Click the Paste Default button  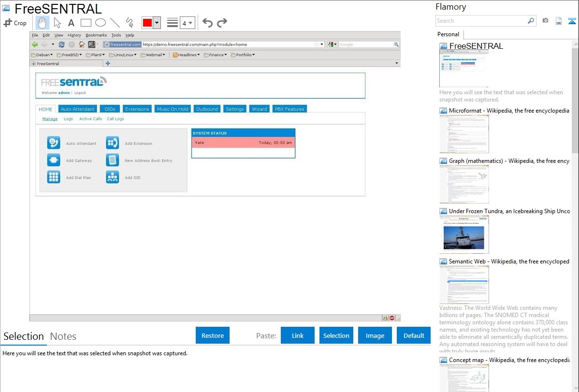click(x=414, y=335)
